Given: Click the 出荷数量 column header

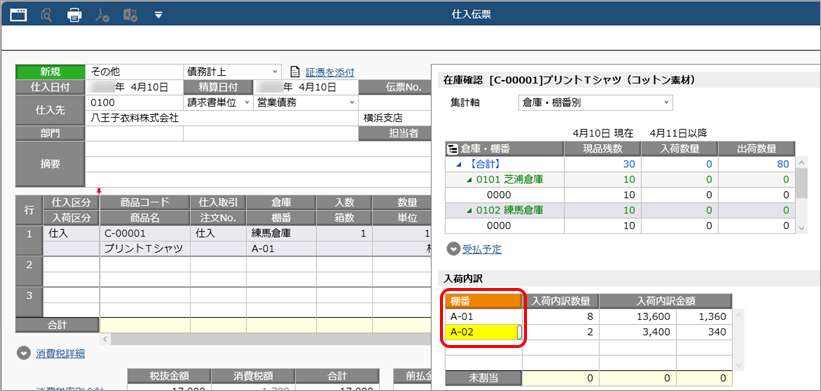Looking at the screenshot, I should [x=757, y=149].
